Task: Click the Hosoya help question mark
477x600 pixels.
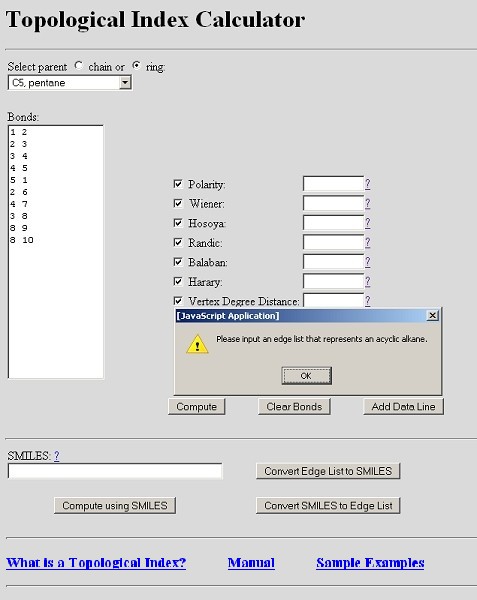Action: 367,223
